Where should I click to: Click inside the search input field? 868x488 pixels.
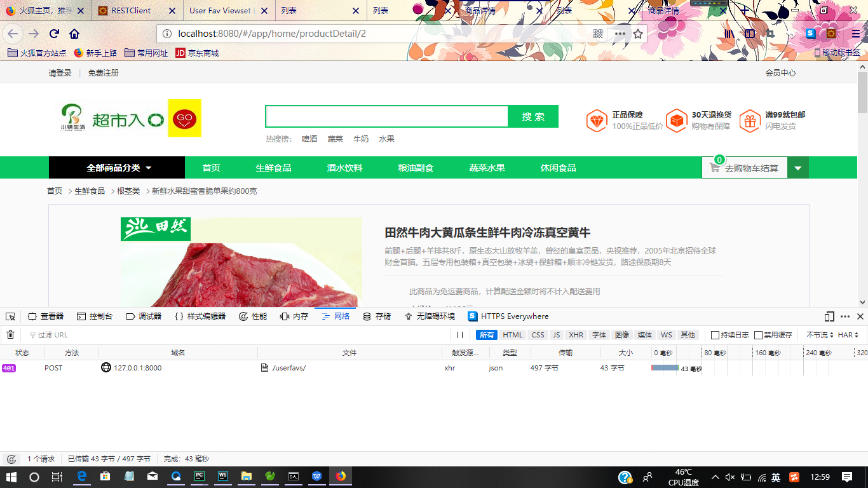tap(386, 116)
